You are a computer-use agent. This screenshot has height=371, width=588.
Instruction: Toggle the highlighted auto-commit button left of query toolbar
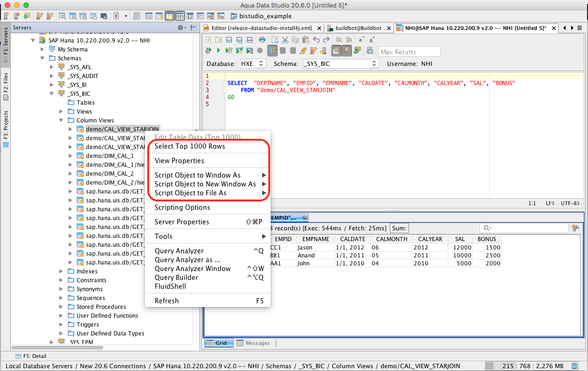point(272,50)
